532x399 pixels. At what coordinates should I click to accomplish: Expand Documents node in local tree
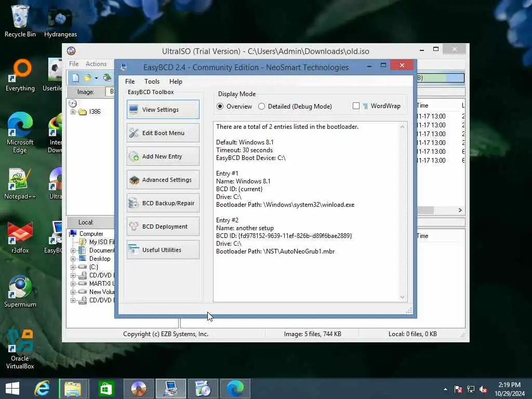(73, 250)
